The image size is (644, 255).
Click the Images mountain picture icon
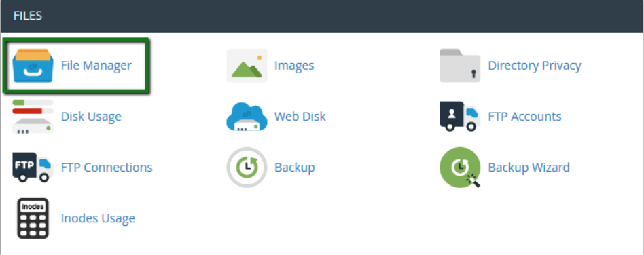tap(247, 66)
